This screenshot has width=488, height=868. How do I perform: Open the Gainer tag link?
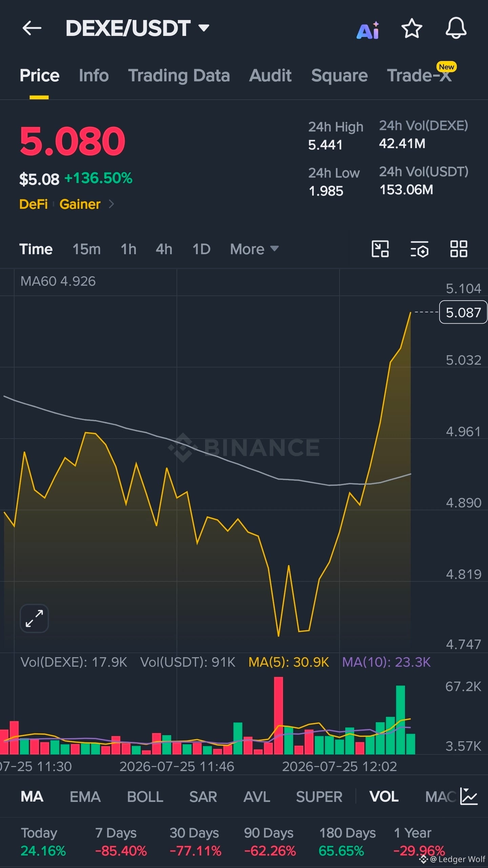(x=80, y=204)
